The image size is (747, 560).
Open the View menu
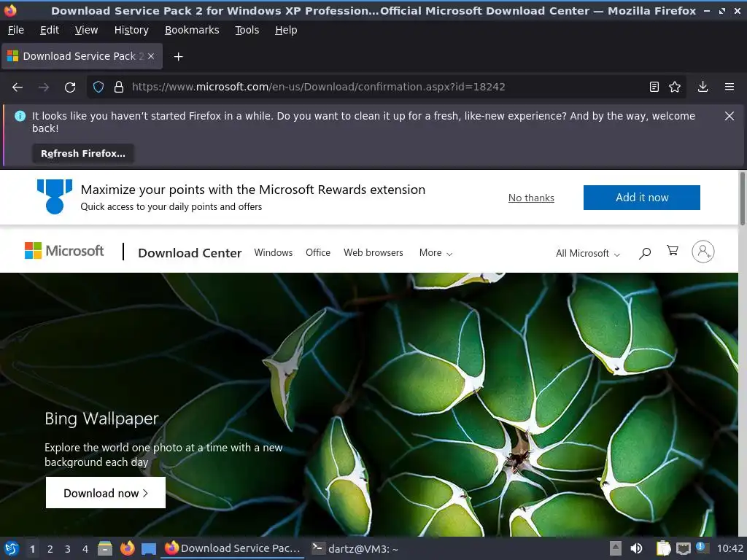point(86,30)
